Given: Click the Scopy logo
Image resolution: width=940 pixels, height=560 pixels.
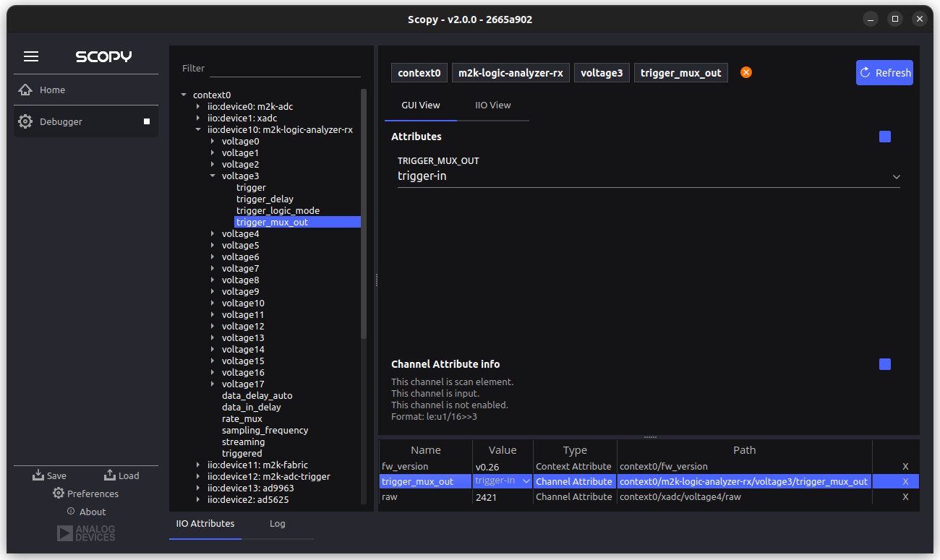Looking at the screenshot, I should click(103, 56).
